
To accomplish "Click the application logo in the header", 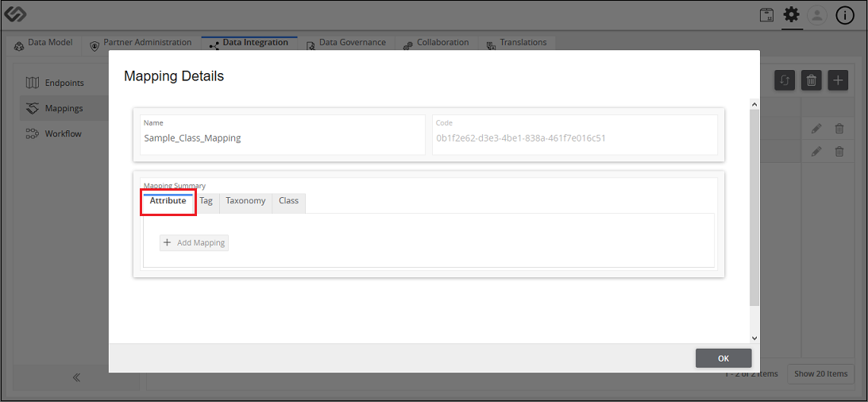I will coord(16,15).
